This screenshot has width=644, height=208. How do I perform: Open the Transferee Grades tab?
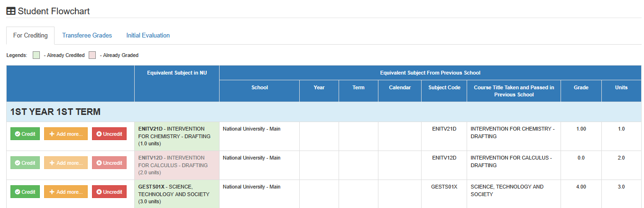(x=87, y=36)
